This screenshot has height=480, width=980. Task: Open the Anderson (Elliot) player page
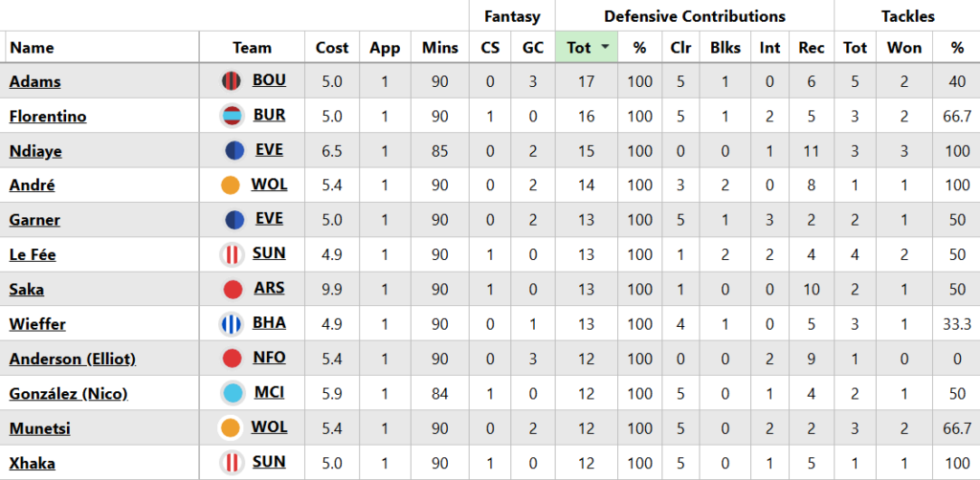coord(73,359)
